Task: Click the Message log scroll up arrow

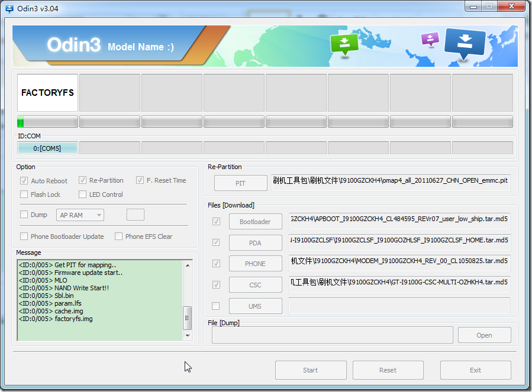Action: point(187,265)
